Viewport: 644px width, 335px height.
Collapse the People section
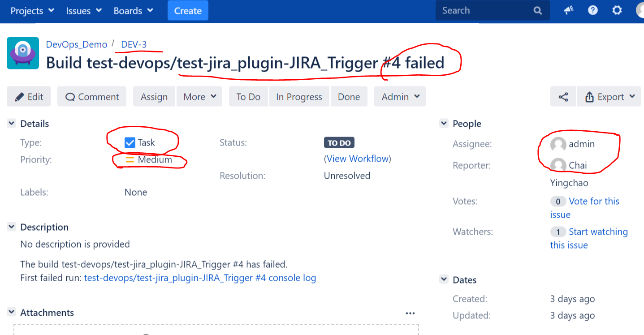[x=443, y=123]
